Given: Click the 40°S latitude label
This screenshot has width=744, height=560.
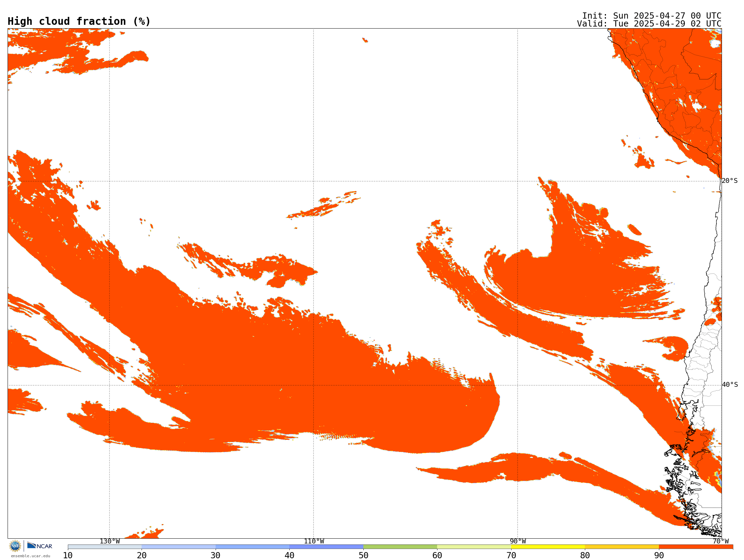Looking at the screenshot, I should tap(730, 385).
